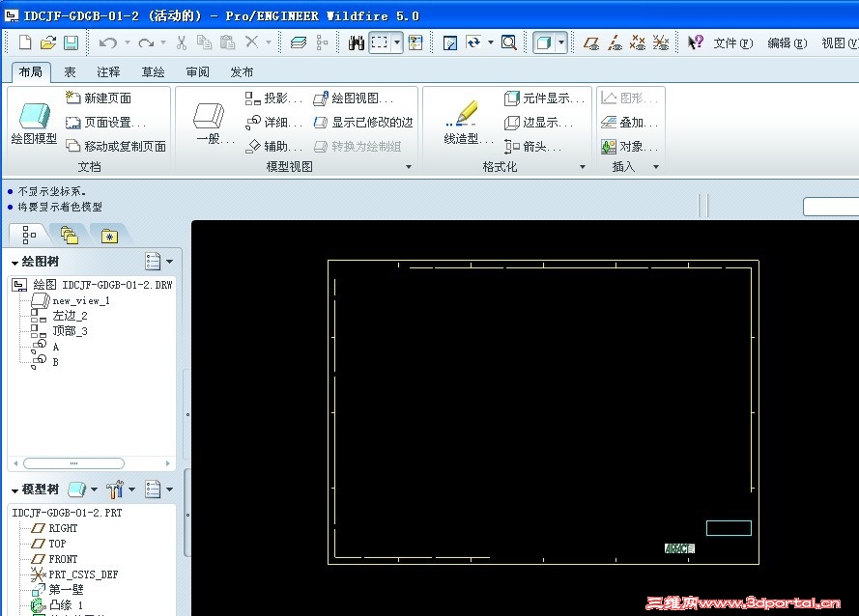The width and height of the screenshot is (859, 616).
Task: Open Component Display (元件显示)
Action: click(x=545, y=98)
